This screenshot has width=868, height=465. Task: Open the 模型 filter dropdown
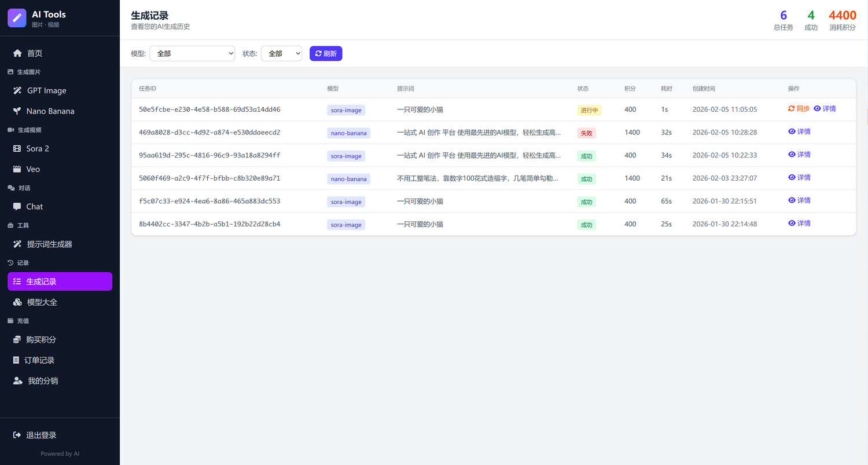(192, 53)
